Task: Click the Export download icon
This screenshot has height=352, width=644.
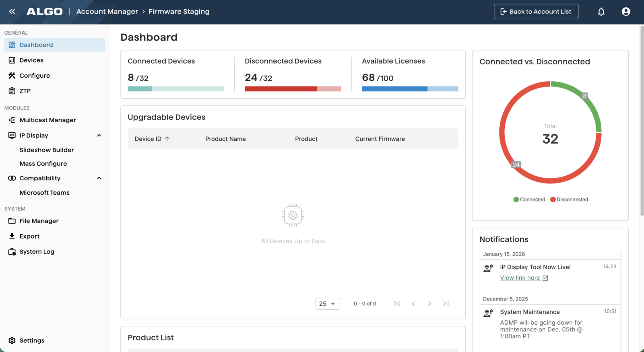Action: click(x=12, y=236)
